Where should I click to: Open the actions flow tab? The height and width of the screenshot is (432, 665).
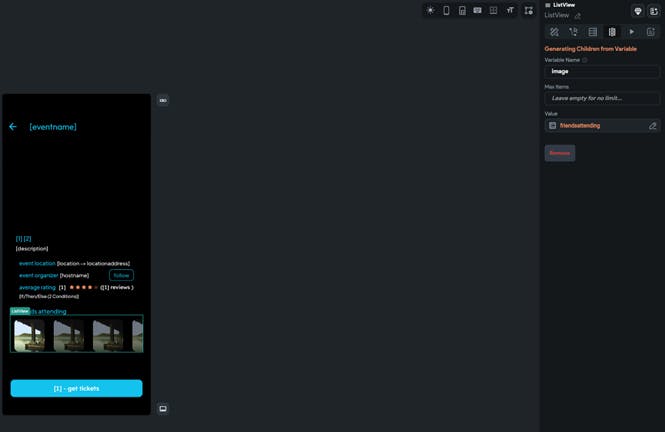(573, 32)
